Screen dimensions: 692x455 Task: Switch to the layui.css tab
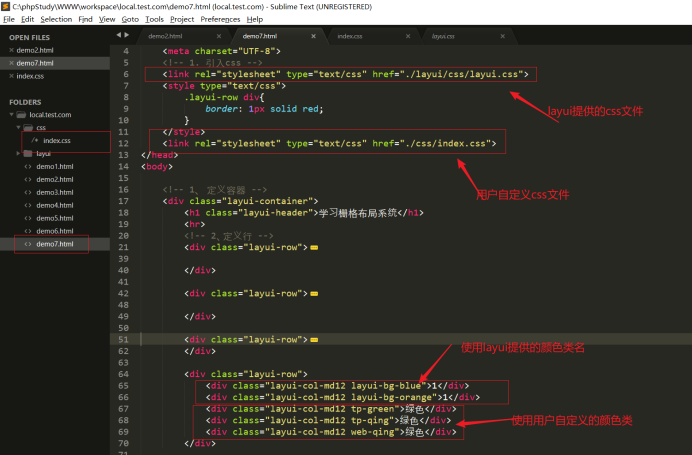[x=443, y=36]
